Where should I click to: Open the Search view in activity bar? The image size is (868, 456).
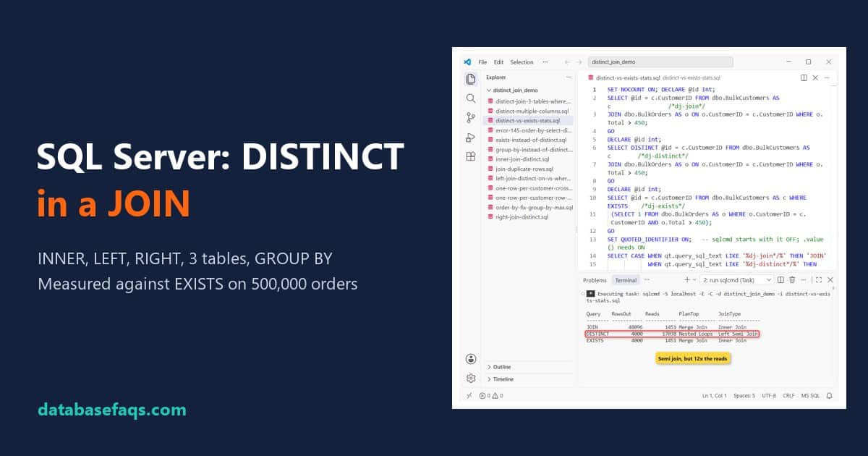[471, 98]
